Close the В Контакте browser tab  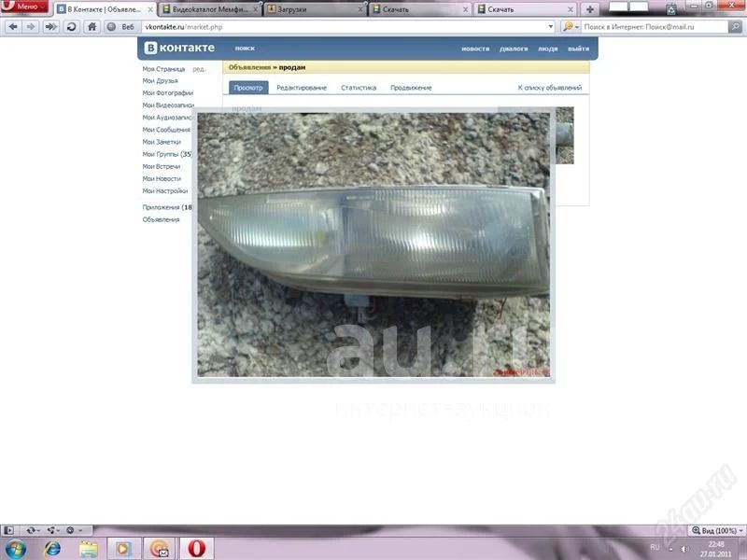[x=150, y=9]
